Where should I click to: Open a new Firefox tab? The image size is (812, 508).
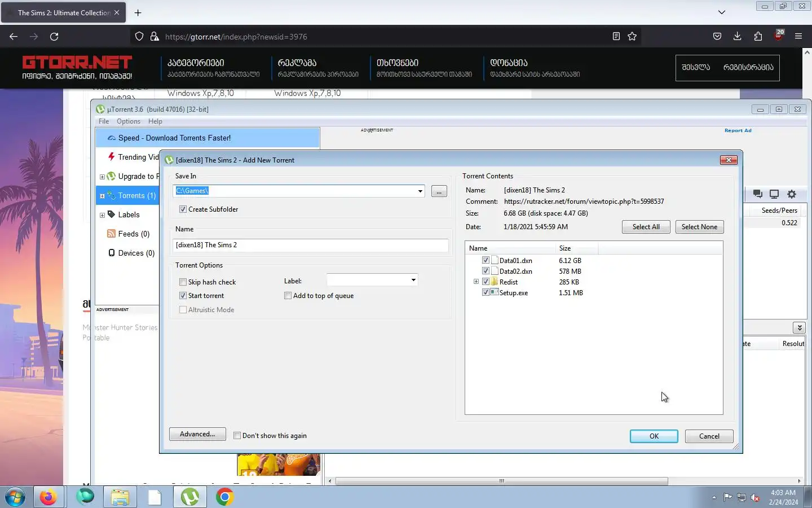pyautogui.click(x=138, y=12)
